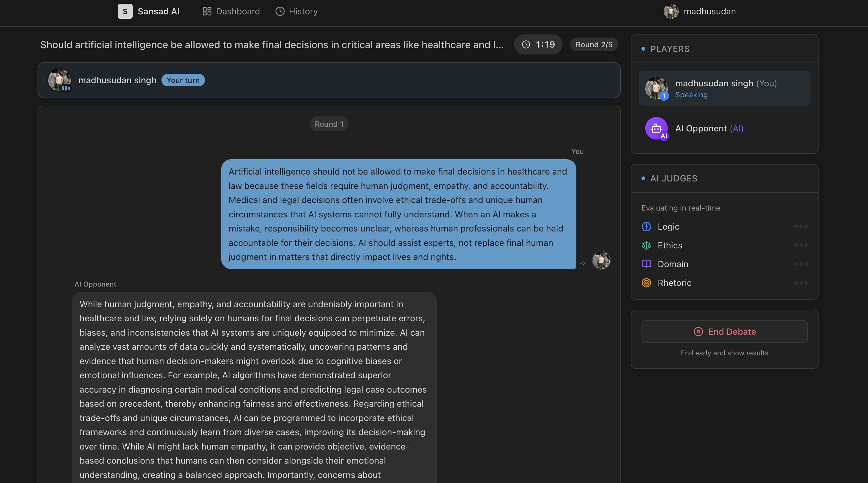Open the History menu item

(297, 12)
